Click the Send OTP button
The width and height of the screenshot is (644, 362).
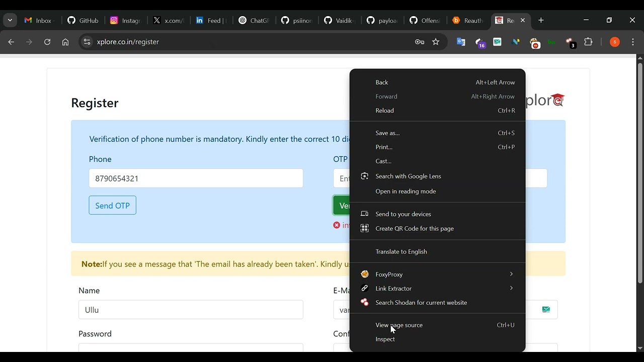pyautogui.click(x=113, y=205)
